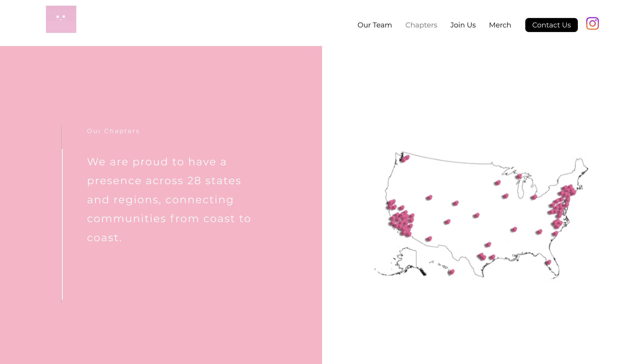Open the Join Us page

[x=463, y=25]
